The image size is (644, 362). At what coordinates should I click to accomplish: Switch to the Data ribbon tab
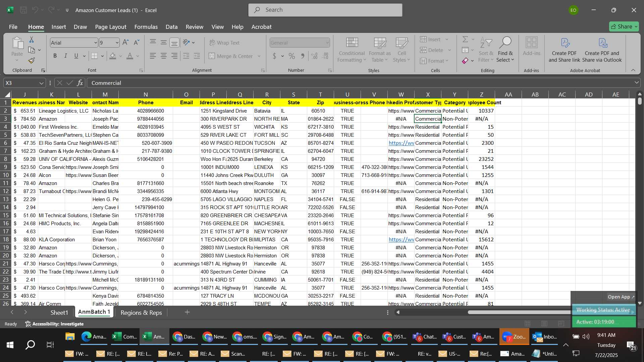(x=171, y=27)
